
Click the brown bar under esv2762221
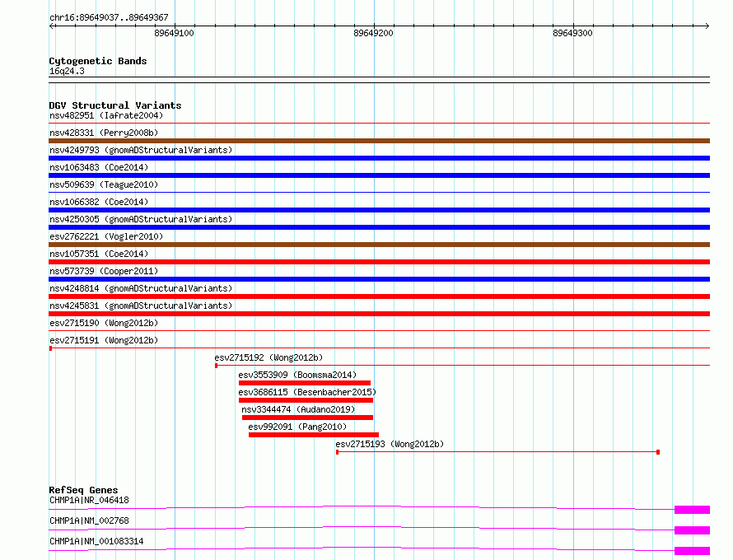pos(379,245)
